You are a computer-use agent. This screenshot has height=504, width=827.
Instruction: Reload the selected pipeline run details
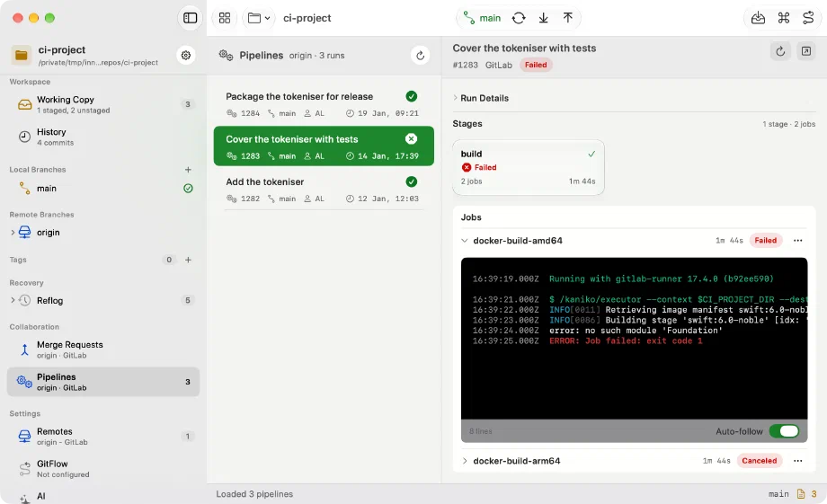tap(780, 51)
